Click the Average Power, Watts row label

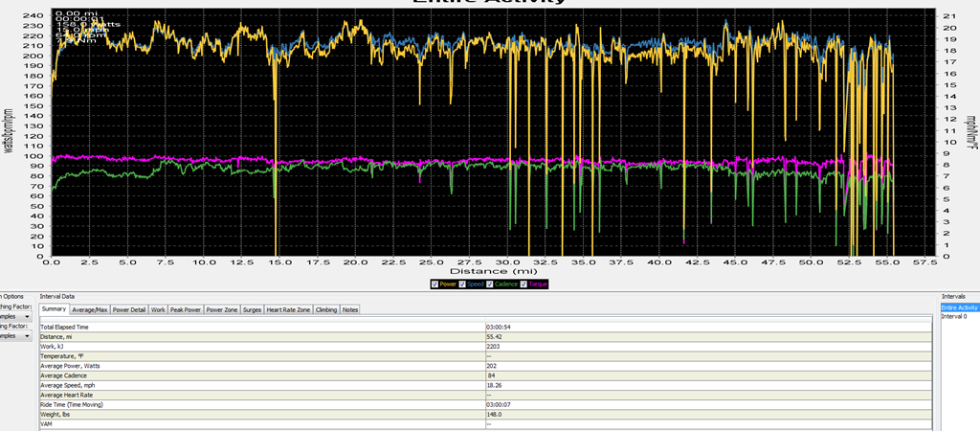point(68,365)
